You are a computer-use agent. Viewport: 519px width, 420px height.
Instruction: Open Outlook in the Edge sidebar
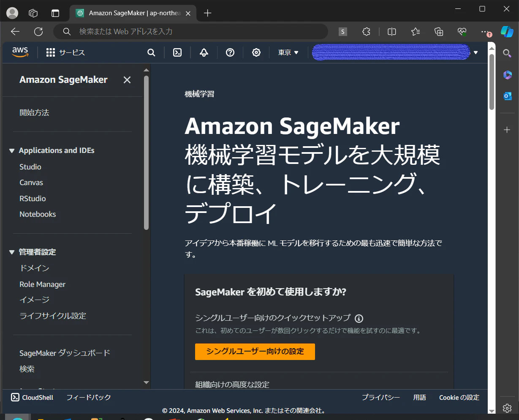(x=507, y=96)
